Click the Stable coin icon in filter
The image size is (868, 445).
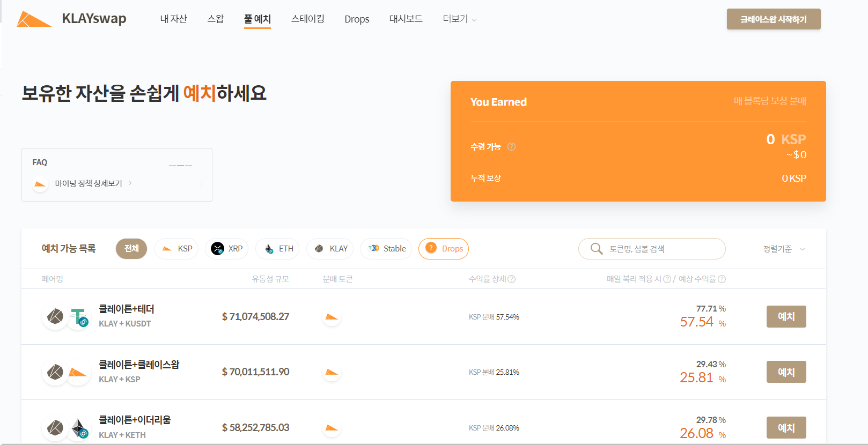tap(374, 248)
